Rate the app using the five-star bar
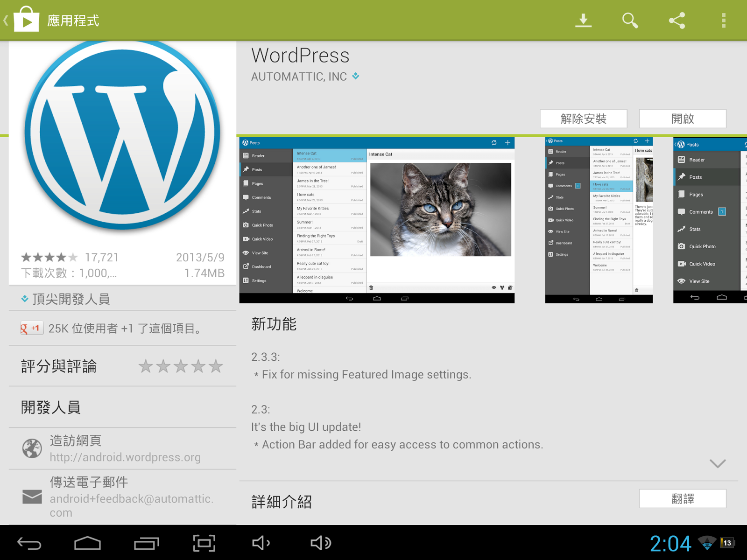Viewport: 747px width, 560px height. point(181,366)
